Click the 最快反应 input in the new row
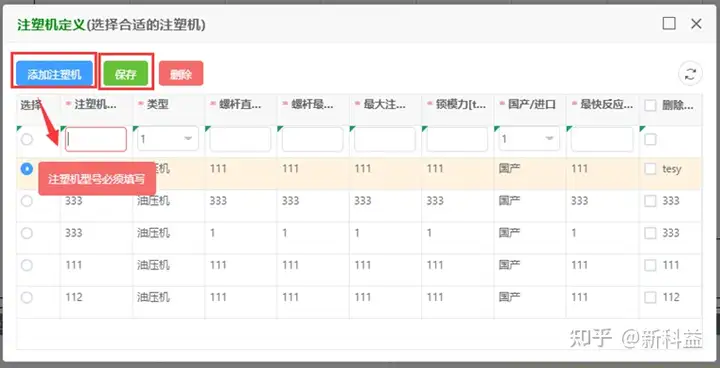 602,139
